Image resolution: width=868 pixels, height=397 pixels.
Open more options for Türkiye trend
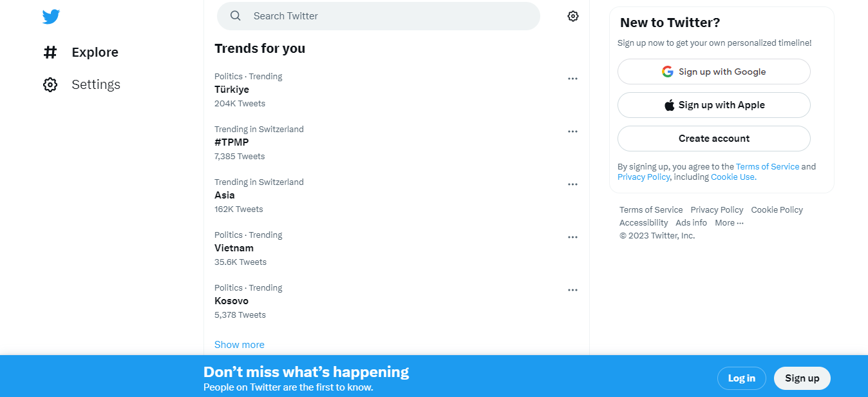tap(572, 79)
